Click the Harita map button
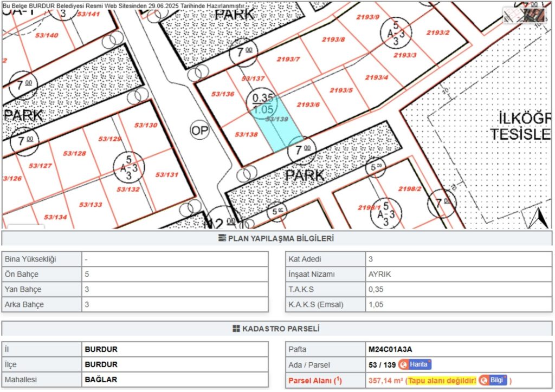The image size is (555, 392). 415,364
